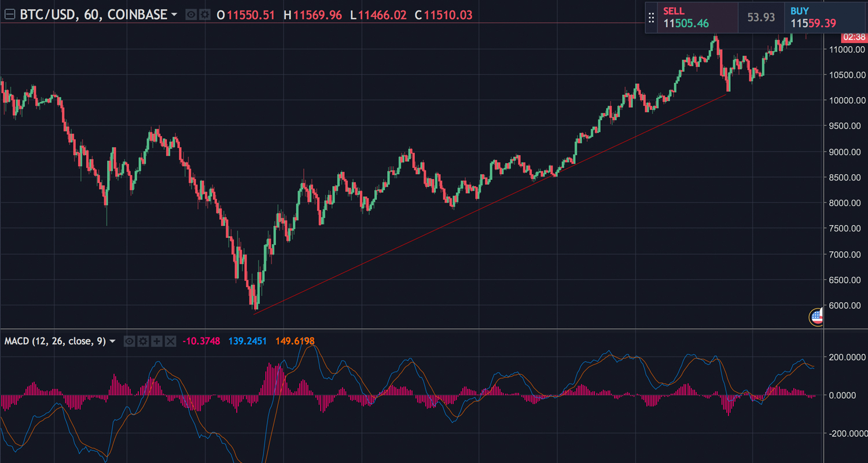The image size is (868, 463).
Task: Click the Open value 11550.51
Action: point(251,15)
